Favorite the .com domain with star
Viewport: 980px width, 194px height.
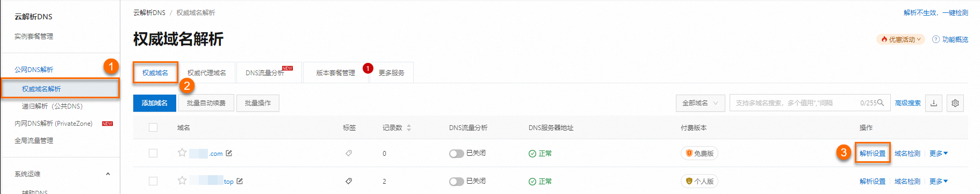coord(182,153)
